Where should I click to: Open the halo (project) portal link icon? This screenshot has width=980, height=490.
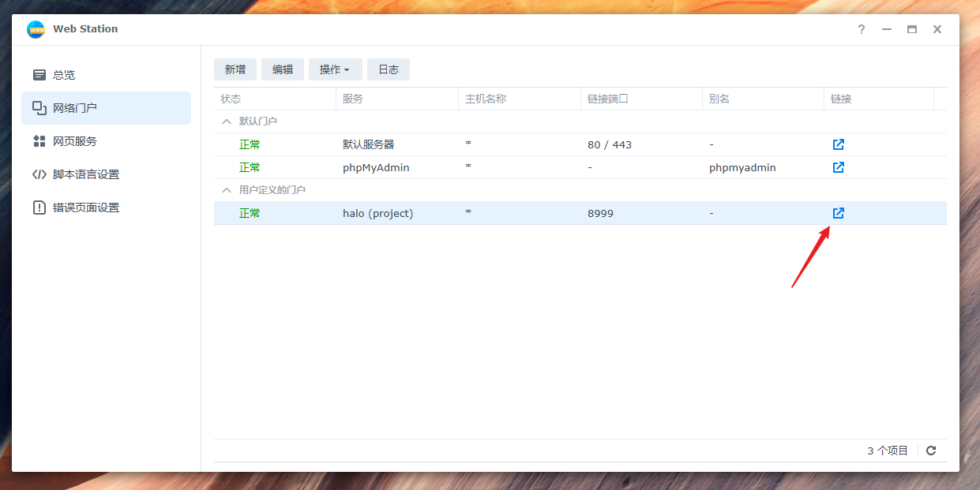[x=838, y=213]
